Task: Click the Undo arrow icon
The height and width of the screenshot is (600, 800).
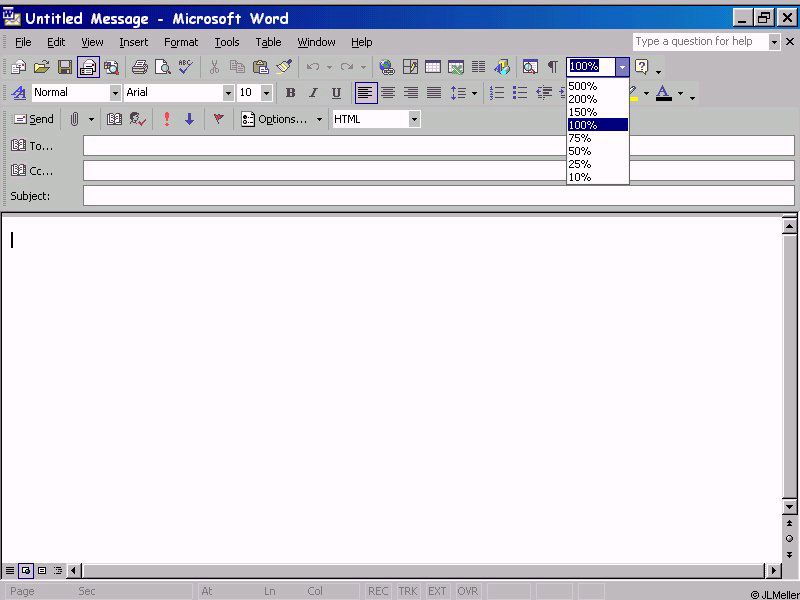Action: pos(313,67)
